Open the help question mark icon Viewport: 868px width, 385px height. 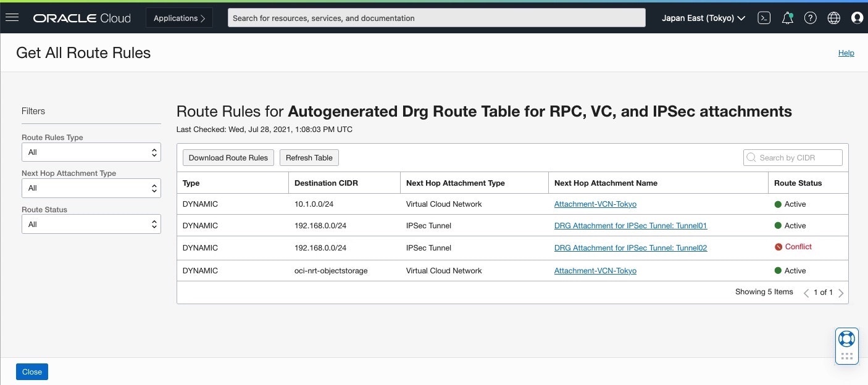click(x=811, y=18)
